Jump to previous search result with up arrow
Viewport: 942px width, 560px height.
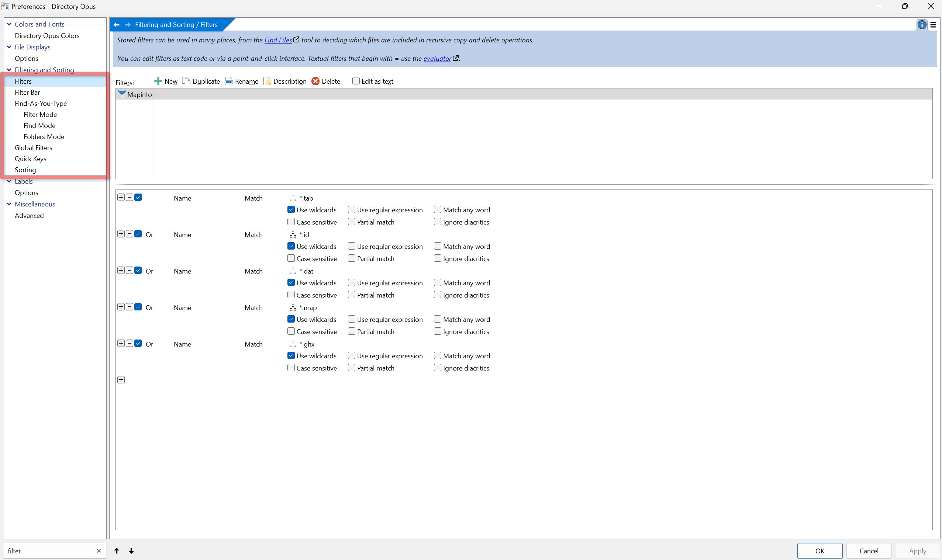coord(117,551)
